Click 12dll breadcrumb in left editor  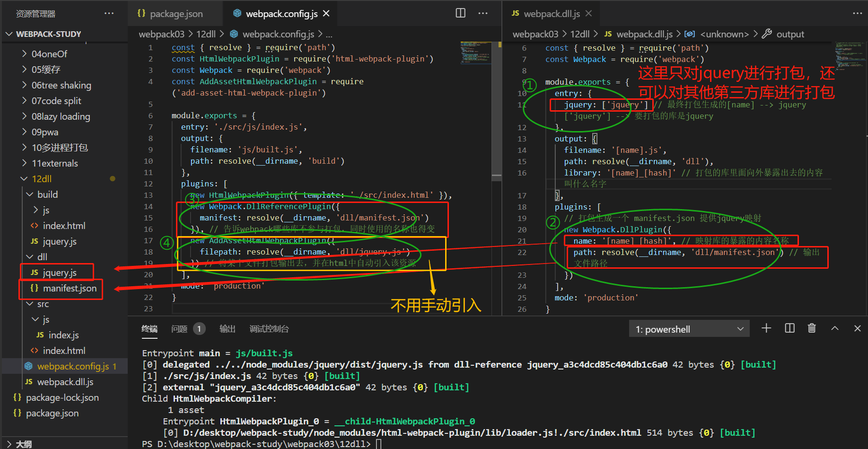(x=206, y=34)
